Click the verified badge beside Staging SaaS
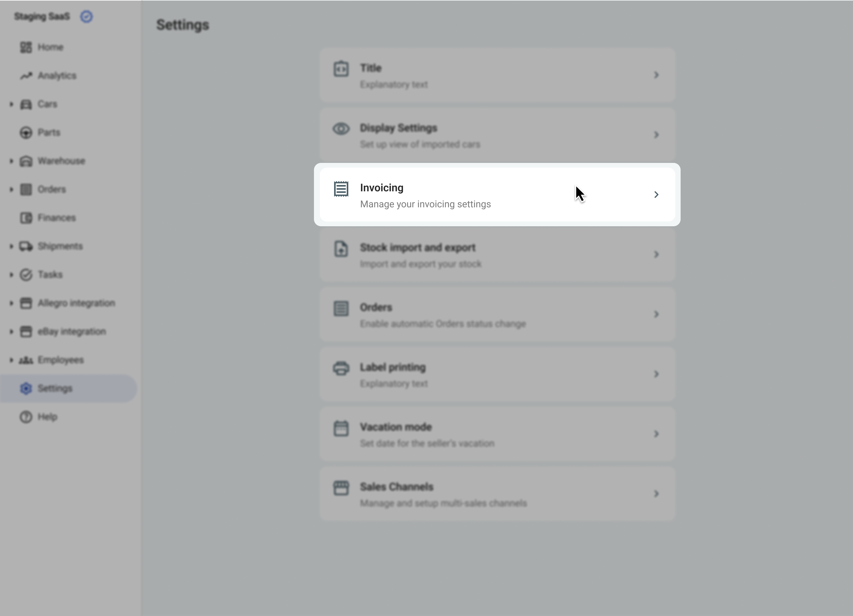 (86, 17)
